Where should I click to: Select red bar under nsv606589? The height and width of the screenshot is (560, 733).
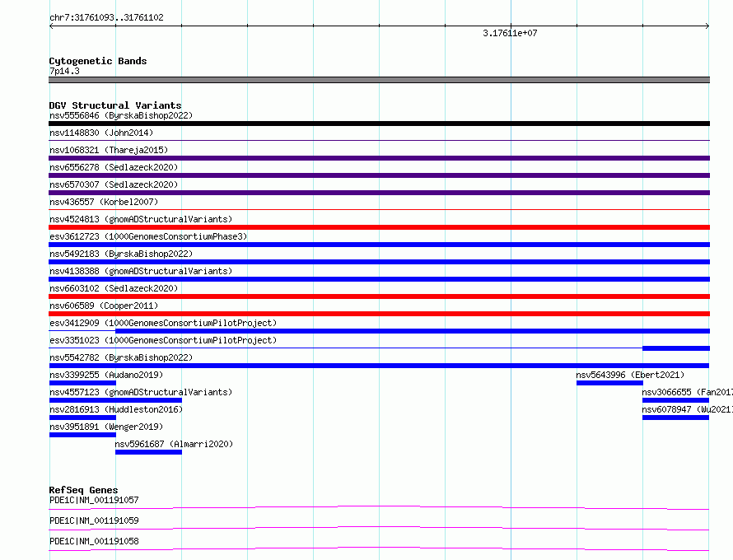click(379, 314)
